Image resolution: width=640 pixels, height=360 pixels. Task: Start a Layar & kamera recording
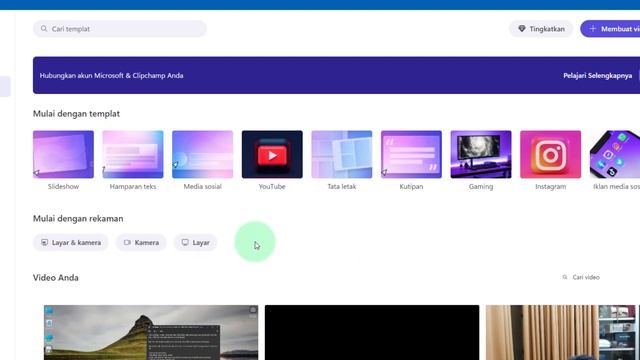click(71, 242)
